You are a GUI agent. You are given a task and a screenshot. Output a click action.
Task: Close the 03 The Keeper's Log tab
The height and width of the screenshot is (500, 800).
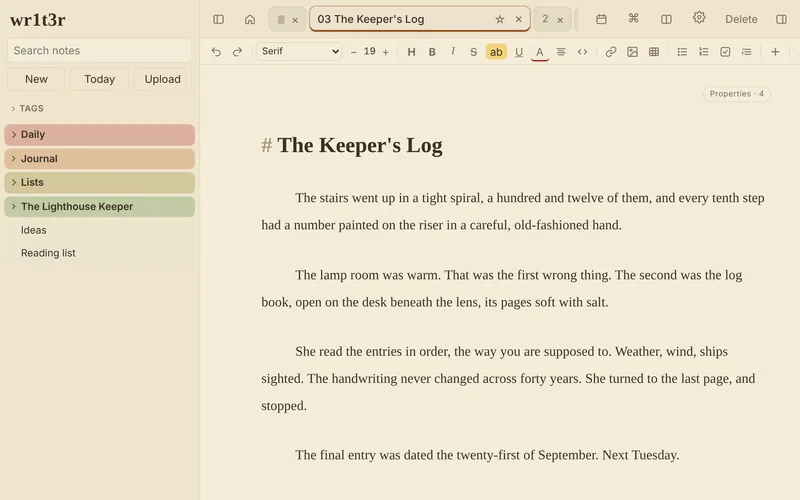(x=518, y=19)
